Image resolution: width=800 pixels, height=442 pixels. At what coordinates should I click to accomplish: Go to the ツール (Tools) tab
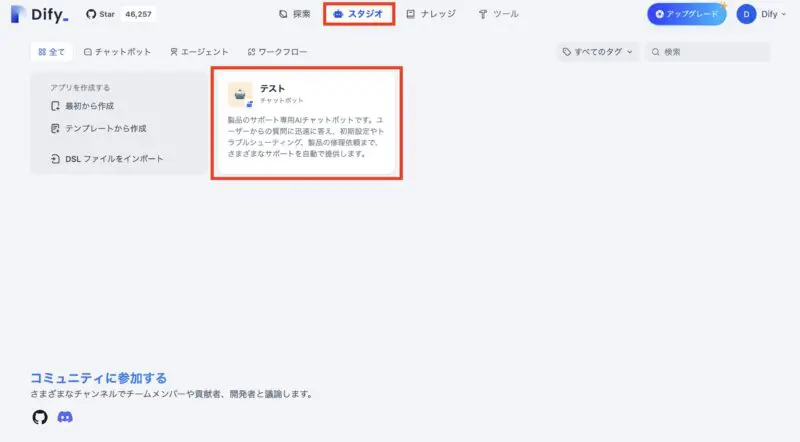(498, 15)
